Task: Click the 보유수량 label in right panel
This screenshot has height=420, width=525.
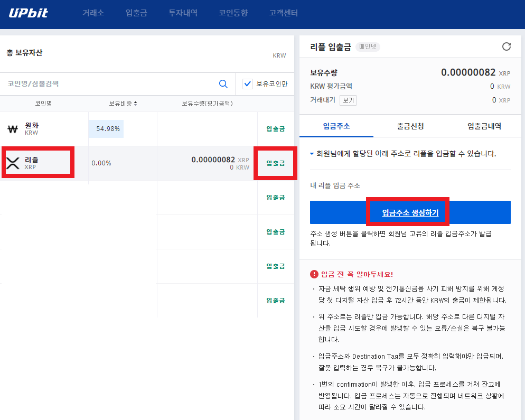Action: 324,72
